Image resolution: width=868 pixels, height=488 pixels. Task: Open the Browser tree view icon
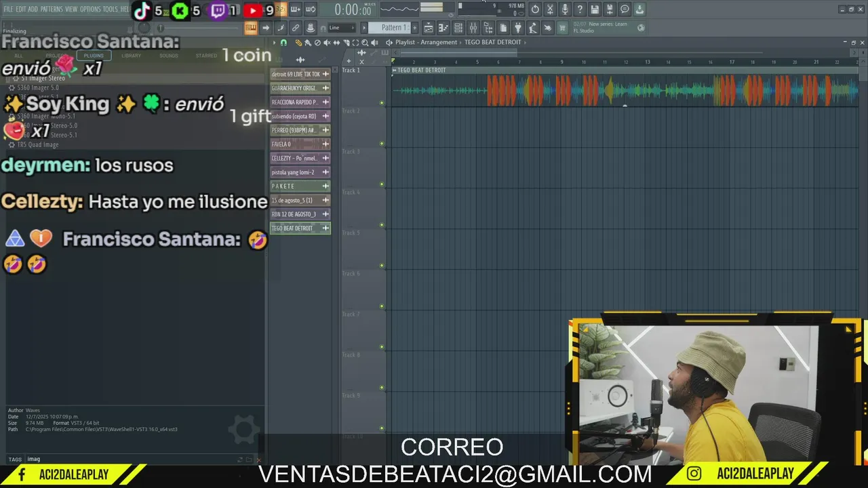point(488,28)
